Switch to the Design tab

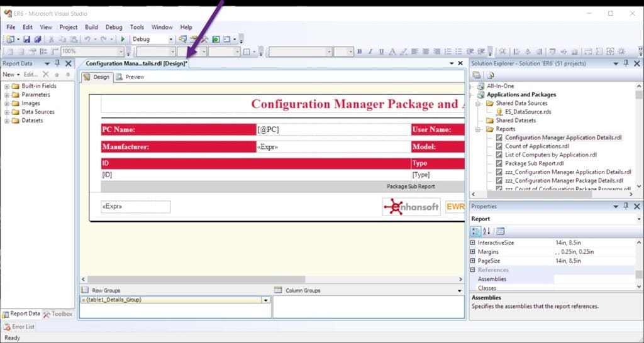point(97,77)
